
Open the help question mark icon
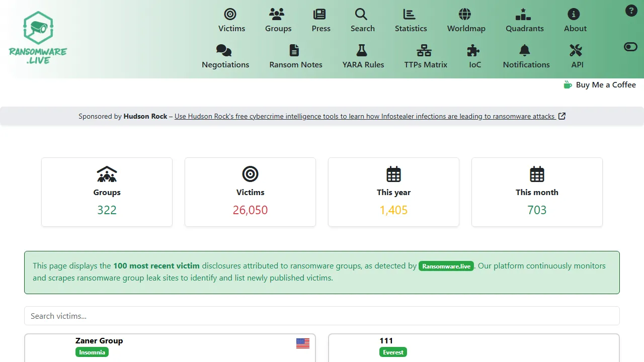[x=631, y=10]
